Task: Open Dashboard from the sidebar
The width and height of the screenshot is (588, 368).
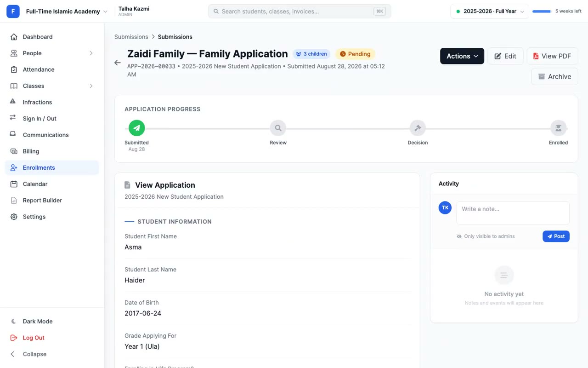Action: click(52, 37)
